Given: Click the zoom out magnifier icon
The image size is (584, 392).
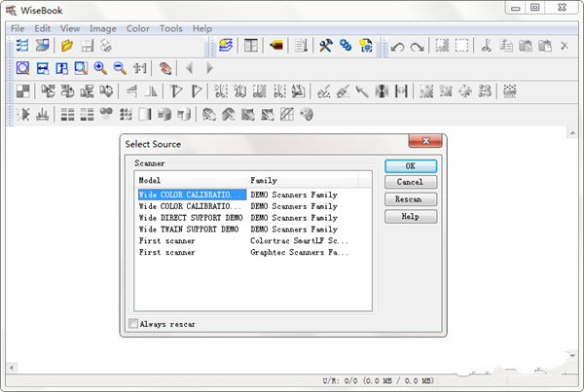Looking at the screenshot, I should click(119, 68).
